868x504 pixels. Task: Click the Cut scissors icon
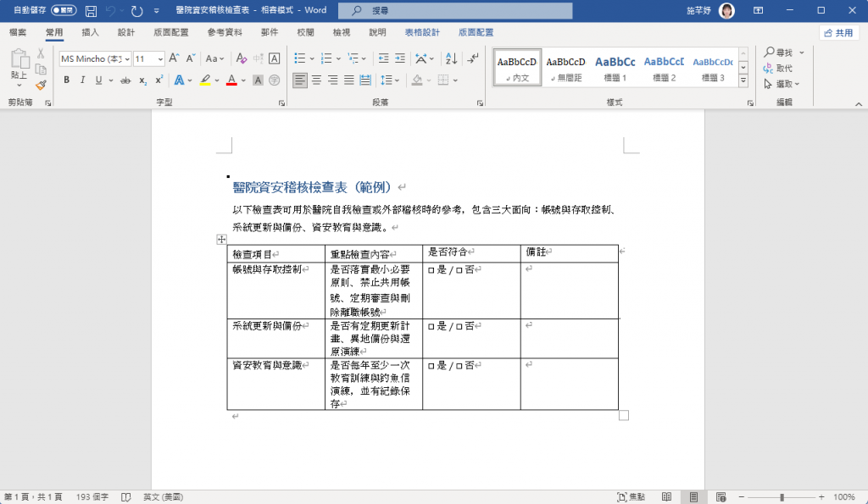[41, 53]
